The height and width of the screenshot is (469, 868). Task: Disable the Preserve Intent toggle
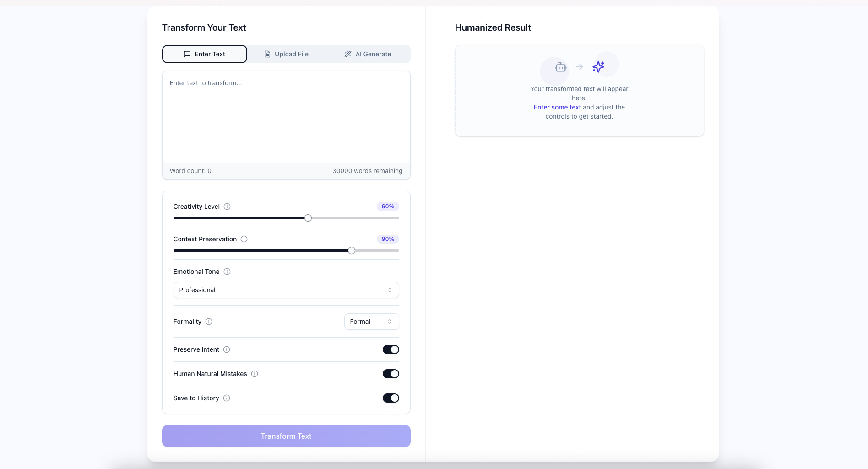(x=391, y=349)
